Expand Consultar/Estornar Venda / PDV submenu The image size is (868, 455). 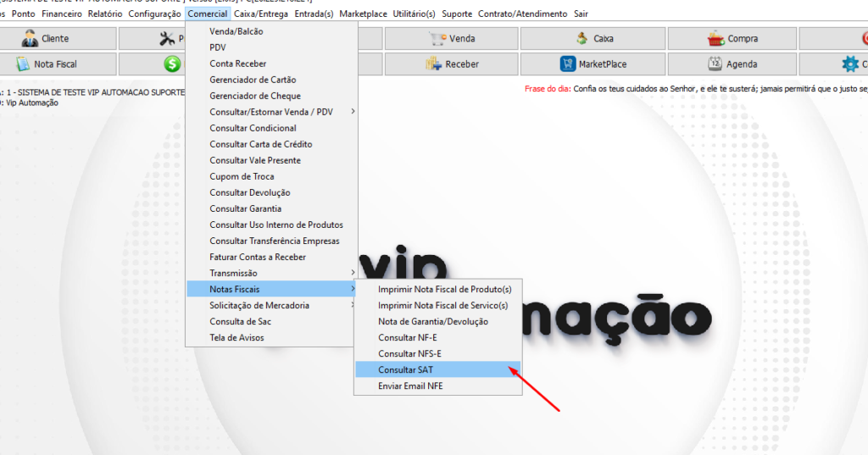pyautogui.click(x=271, y=112)
